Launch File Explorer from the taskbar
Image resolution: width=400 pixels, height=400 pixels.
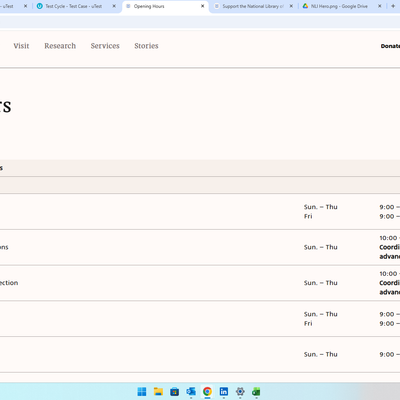[x=158, y=392]
